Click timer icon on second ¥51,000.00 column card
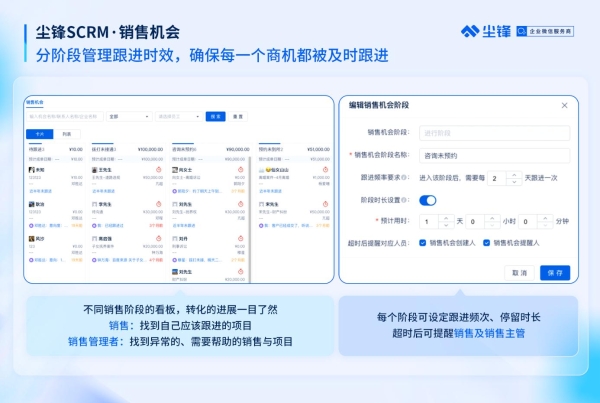The height and width of the screenshot is (403, 600). pyautogui.click(x=325, y=204)
